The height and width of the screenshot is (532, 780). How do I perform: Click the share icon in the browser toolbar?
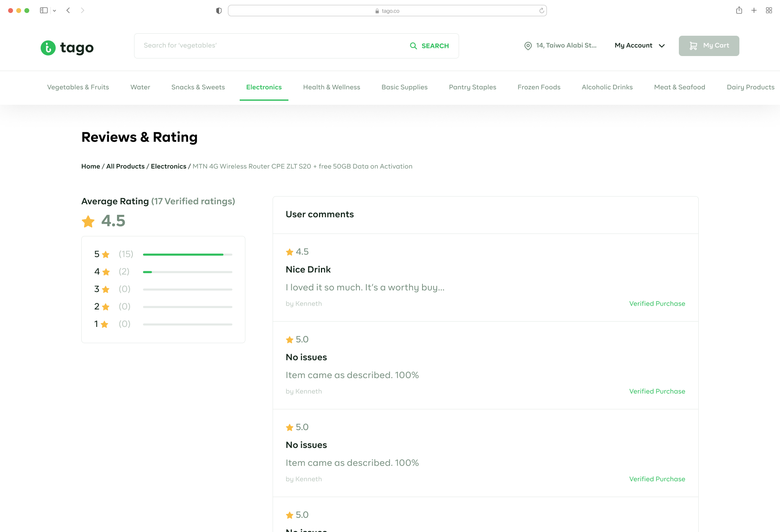coord(739,10)
